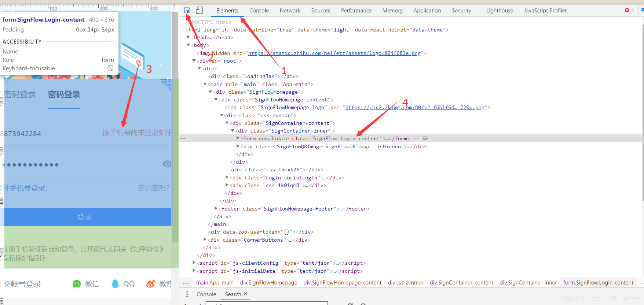The image size is (644, 305).
Task: Open the Security tab
Action: point(461,11)
